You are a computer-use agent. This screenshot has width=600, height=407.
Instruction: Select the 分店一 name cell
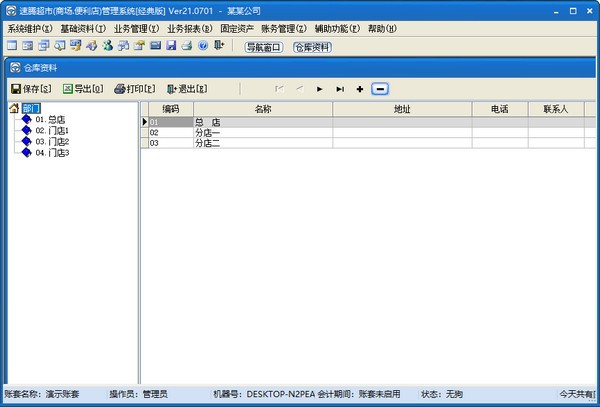pos(263,133)
